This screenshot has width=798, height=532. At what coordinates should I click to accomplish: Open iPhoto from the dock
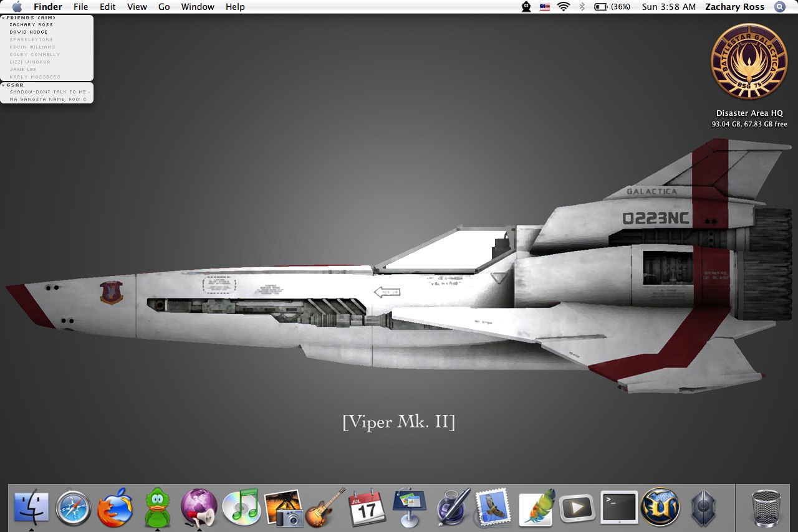(283, 507)
